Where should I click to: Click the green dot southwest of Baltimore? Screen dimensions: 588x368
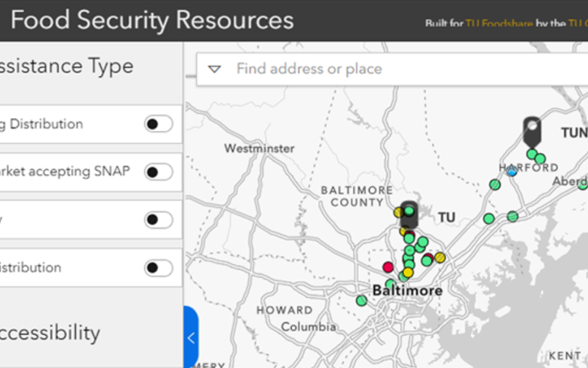pyautogui.click(x=361, y=301)
